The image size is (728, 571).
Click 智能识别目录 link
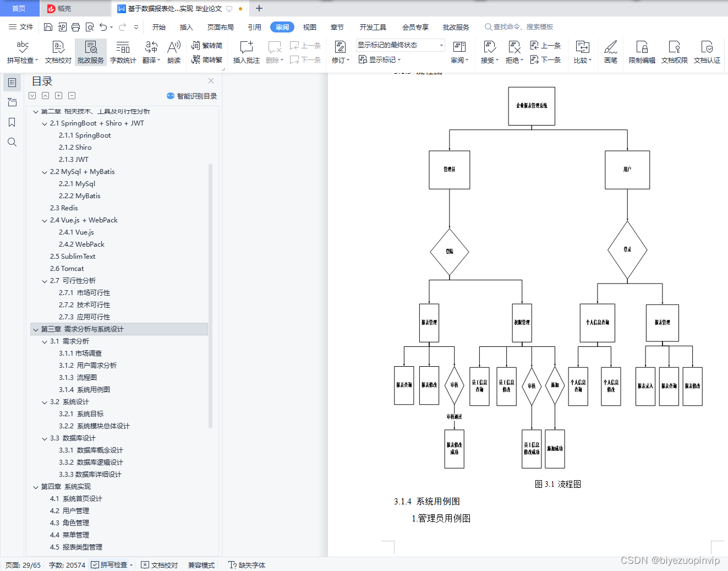(x=191, y=96)
